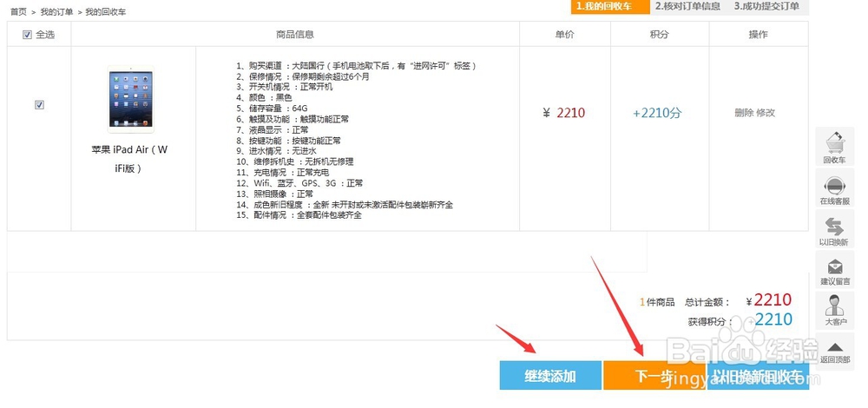Select step tab 3.成功提交订单

click(766, 7)
